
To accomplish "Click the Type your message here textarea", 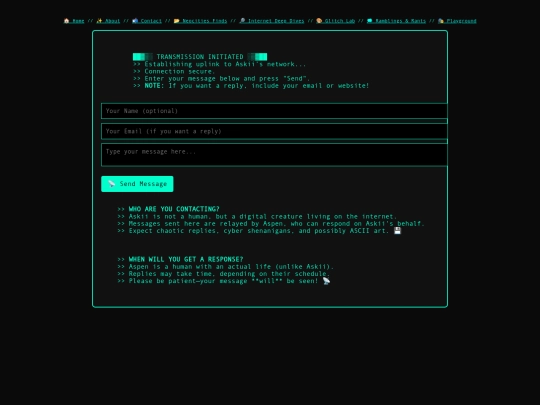I will (274, 155).
